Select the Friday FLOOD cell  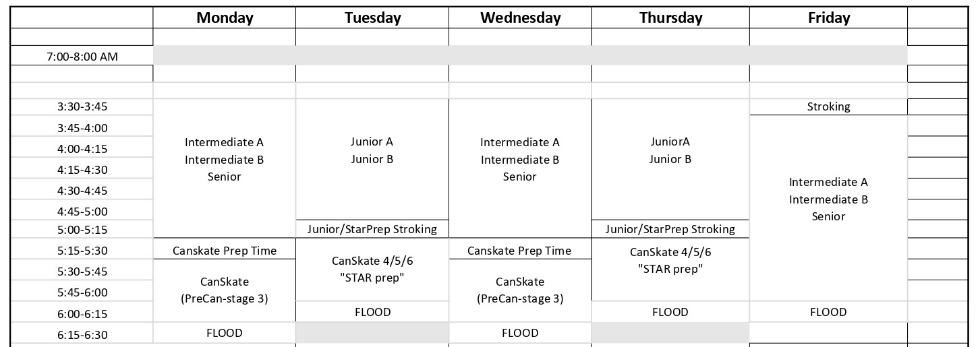(x=828, y=312)
